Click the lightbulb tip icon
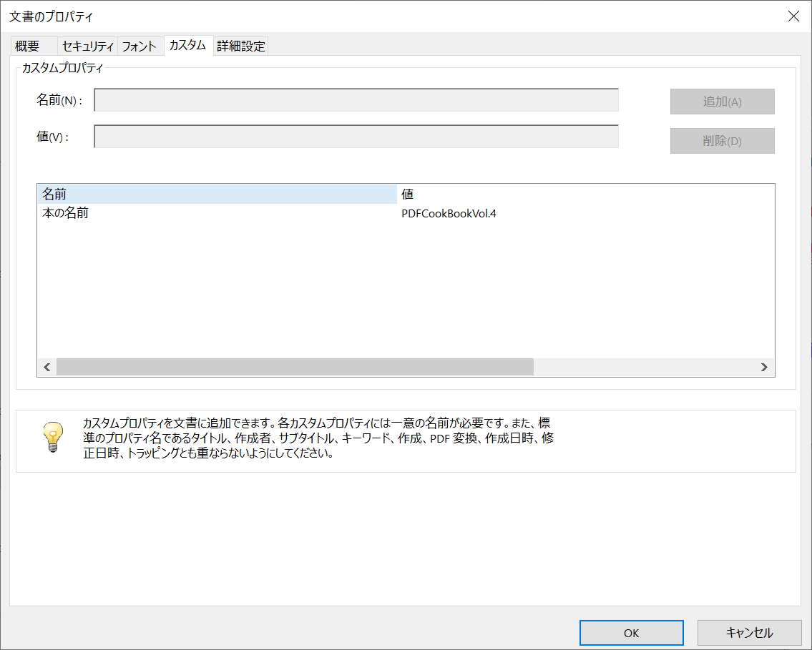Viewport: 812px width, 650px height. [53, 436]
